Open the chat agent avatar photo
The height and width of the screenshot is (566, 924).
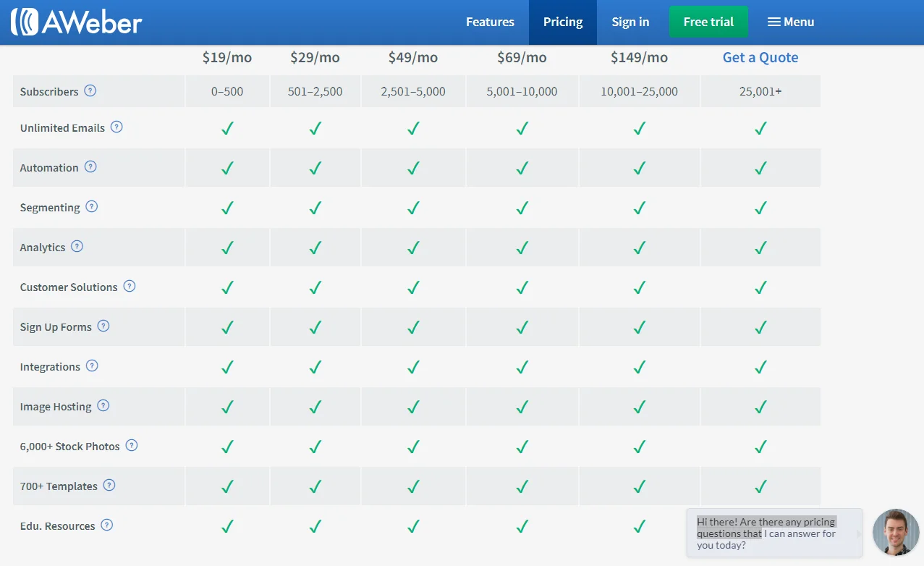895,532
